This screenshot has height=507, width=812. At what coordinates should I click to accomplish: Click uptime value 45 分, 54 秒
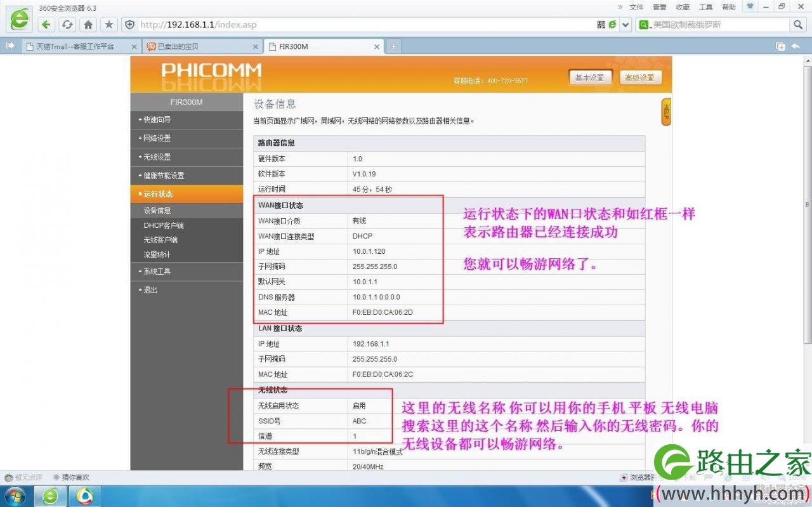372,189
